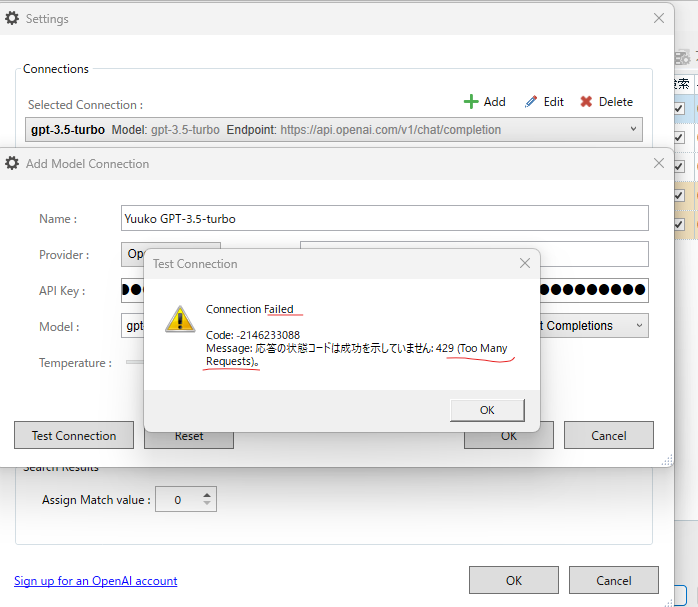
Task: Click the Test Connection button
Action: [x=74, y=435]
